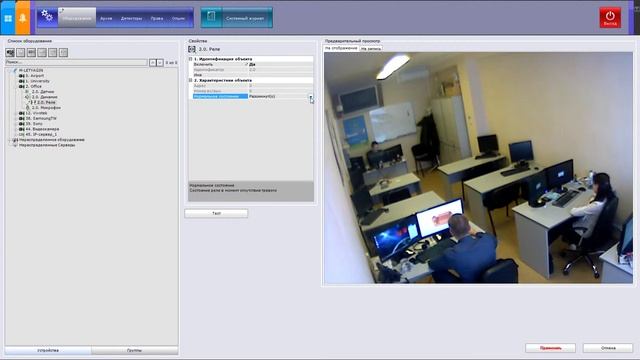Open the Права (Rights) tab
Viewport: 640px width, 360px height.
pos(157,18)
